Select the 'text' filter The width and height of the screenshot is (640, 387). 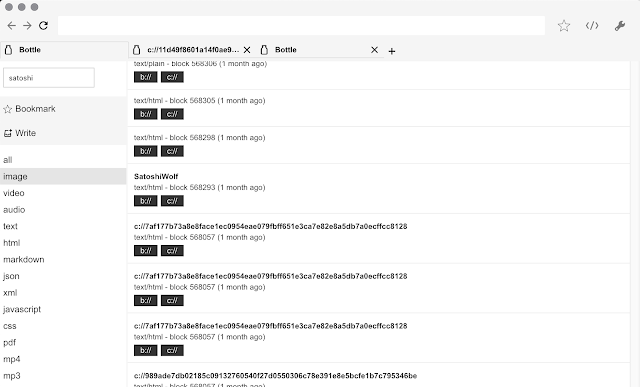pyautogui.click(x=63, y=226)
